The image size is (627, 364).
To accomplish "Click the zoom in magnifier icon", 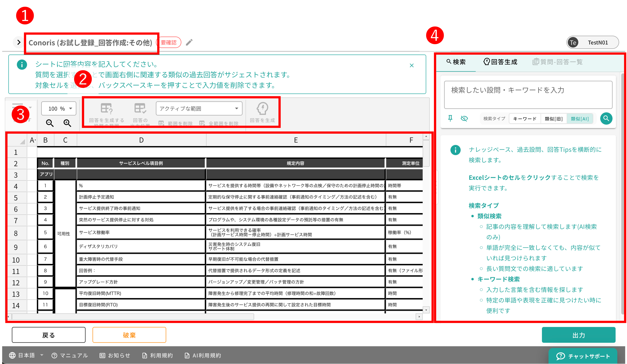I will [67, 123].
